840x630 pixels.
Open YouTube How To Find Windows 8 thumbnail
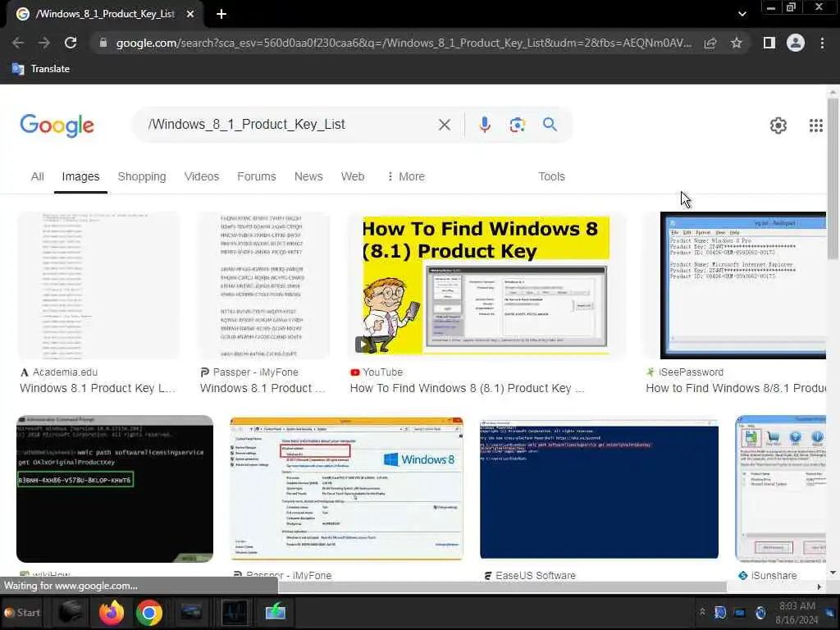[486, 285]
